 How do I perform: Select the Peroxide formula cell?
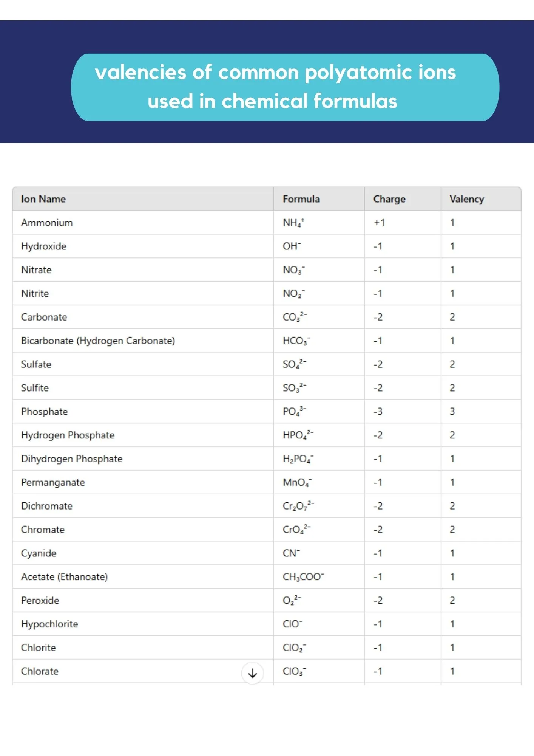pos(292,601)
